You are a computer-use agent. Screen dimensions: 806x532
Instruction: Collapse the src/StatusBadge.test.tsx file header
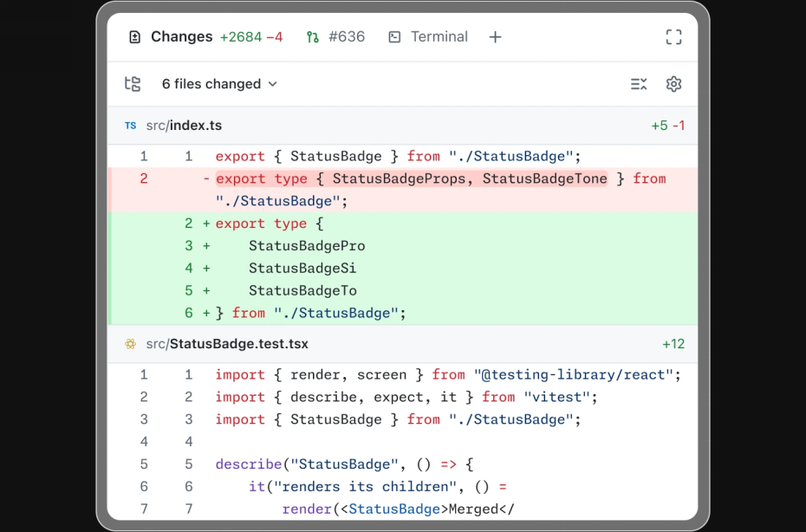tap(402, 344)
